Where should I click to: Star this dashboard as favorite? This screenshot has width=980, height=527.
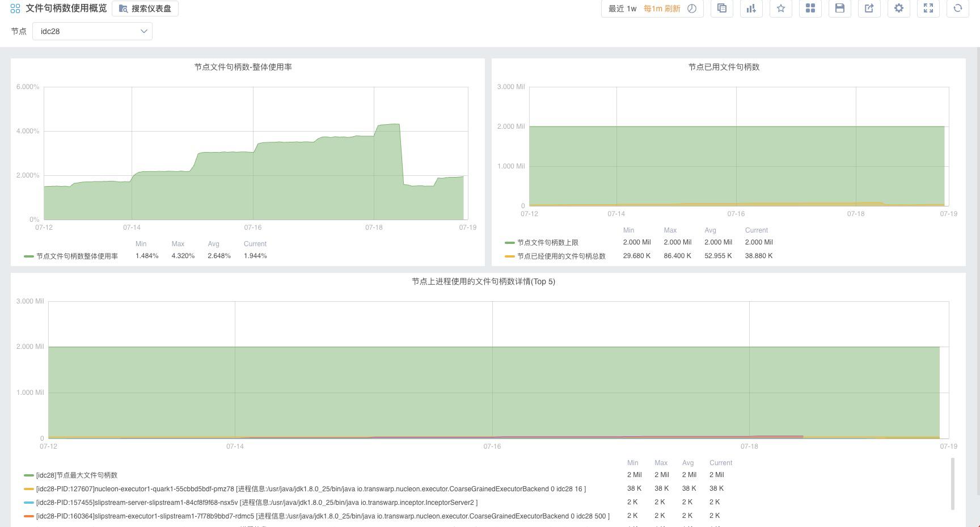click(781, 8)
